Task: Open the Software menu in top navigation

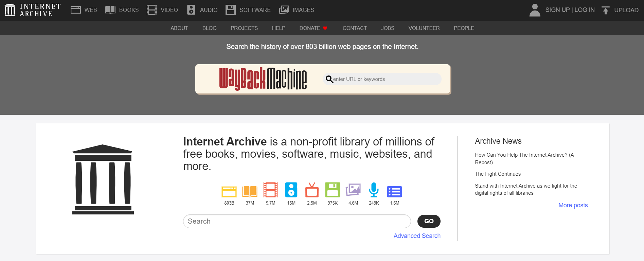Action: point(248,10)
